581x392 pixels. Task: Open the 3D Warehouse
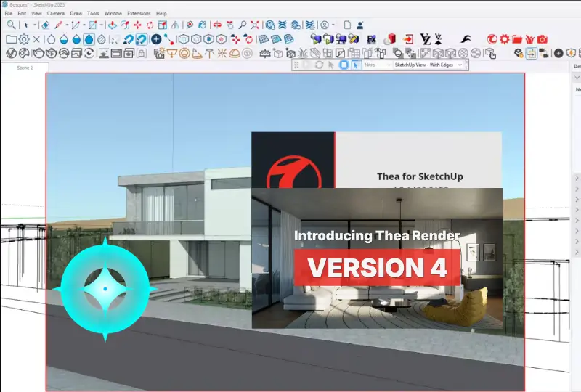click(x=270, y=25)
